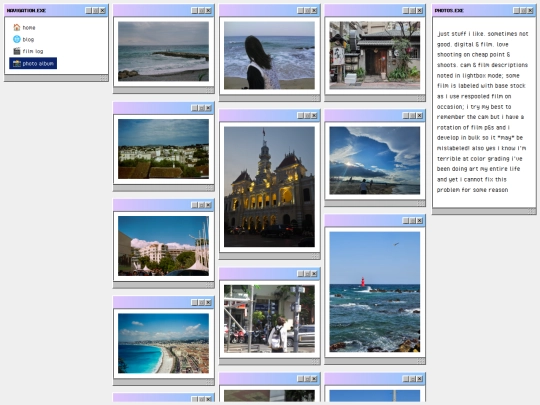Open the illuminated city hall night photo
Image resolution: width=540 pixels, height=405 pixels.
click(x=269, y=187)
